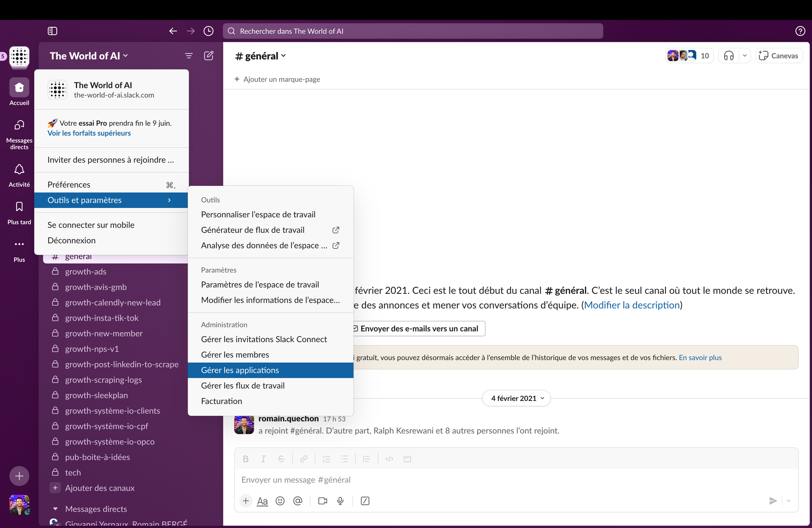Click the emoji picker icon
This screenshot has height=528, width=812.
click(x=280, y=501)
